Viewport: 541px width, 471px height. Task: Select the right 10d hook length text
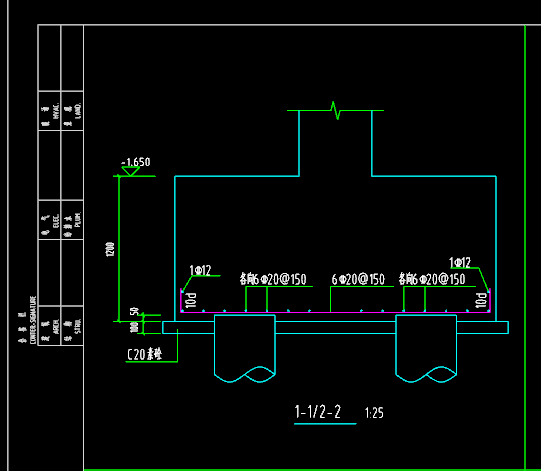(481, 301)
